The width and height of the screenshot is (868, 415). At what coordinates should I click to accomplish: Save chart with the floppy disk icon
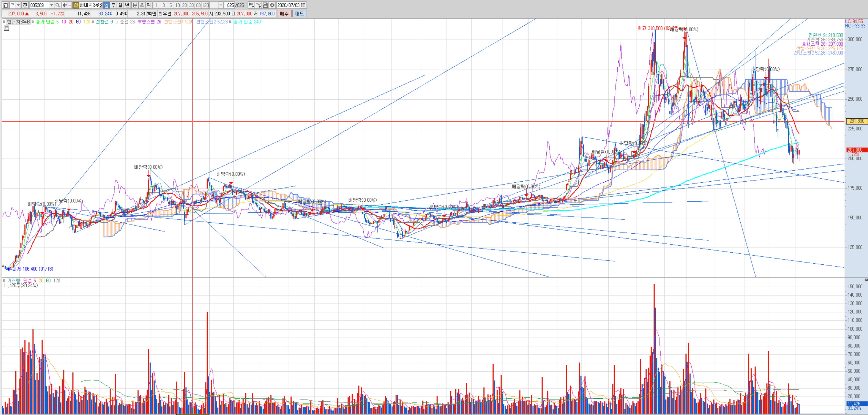(265, 5)
